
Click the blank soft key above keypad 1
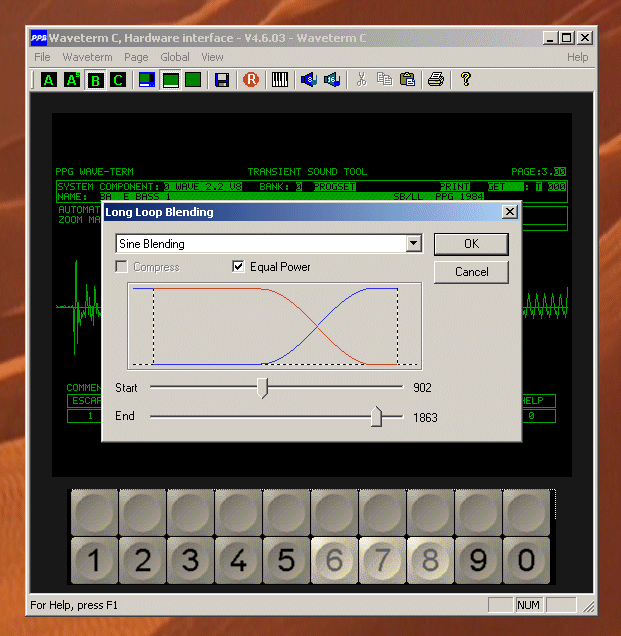coord(95,512)
